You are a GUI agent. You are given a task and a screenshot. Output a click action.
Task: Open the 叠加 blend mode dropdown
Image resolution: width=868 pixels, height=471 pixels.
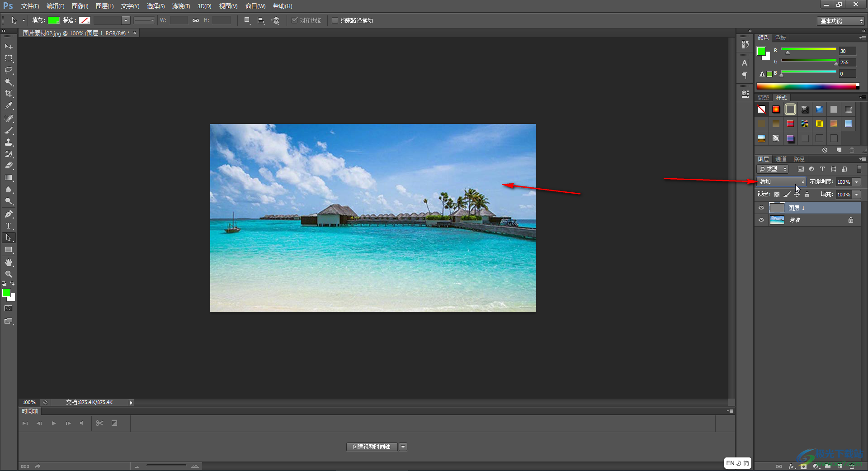781,181
